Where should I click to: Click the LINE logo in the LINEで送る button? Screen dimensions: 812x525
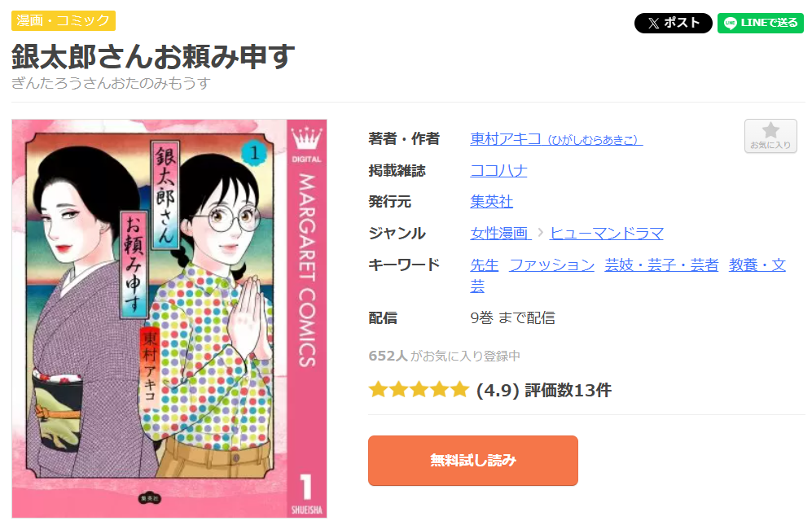(731, 24)
